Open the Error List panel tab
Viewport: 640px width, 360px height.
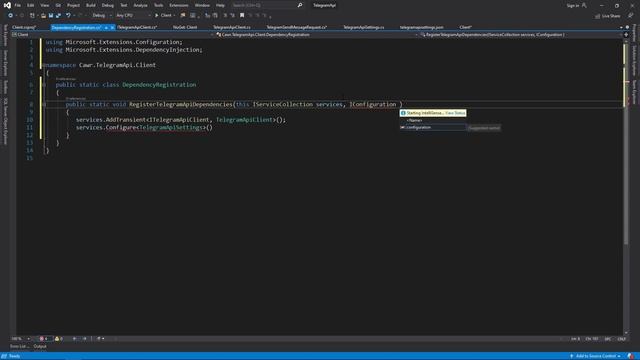(19, 347)
